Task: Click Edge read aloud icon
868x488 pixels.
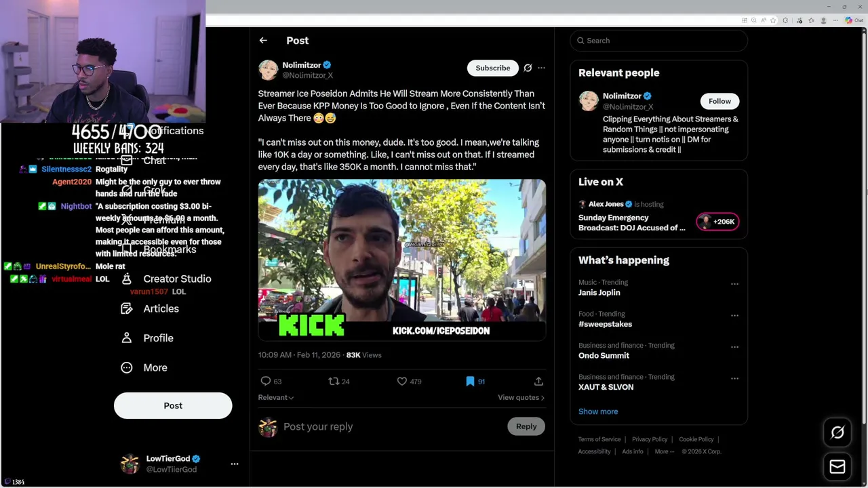Action: point(764,20)
